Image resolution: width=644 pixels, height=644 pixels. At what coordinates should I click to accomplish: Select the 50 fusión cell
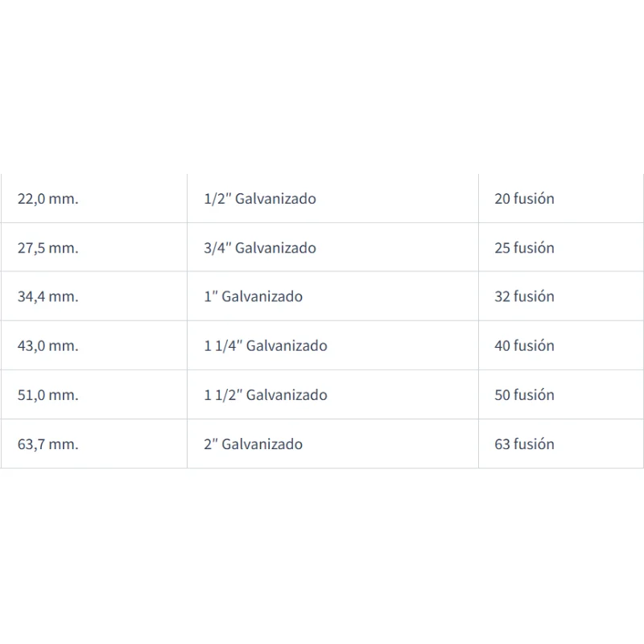click(x=561, y=394)
